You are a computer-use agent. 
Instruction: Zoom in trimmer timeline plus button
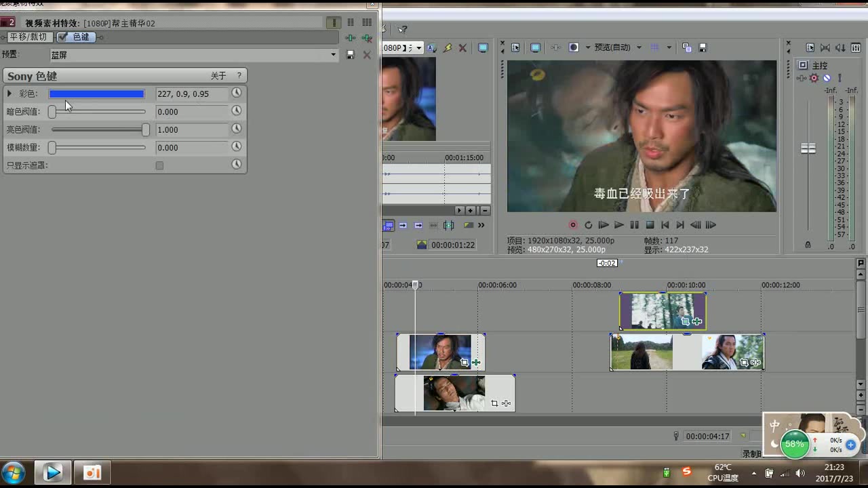tap(472, 211)
